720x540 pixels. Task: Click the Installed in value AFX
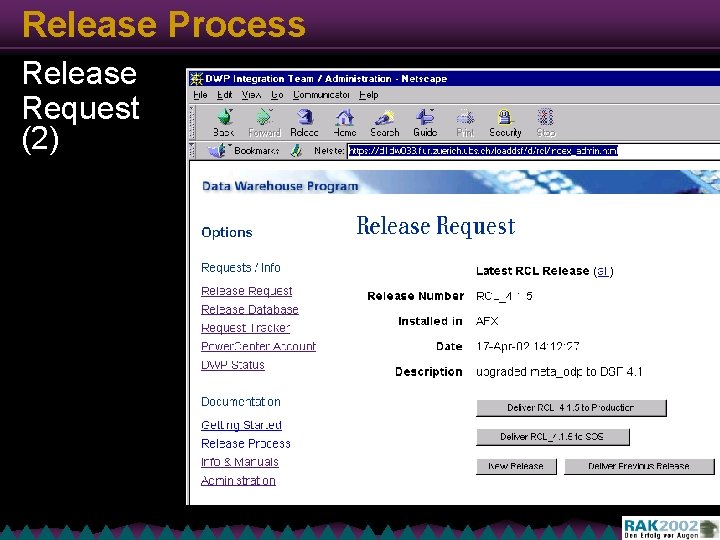click(x=487, y=321)
